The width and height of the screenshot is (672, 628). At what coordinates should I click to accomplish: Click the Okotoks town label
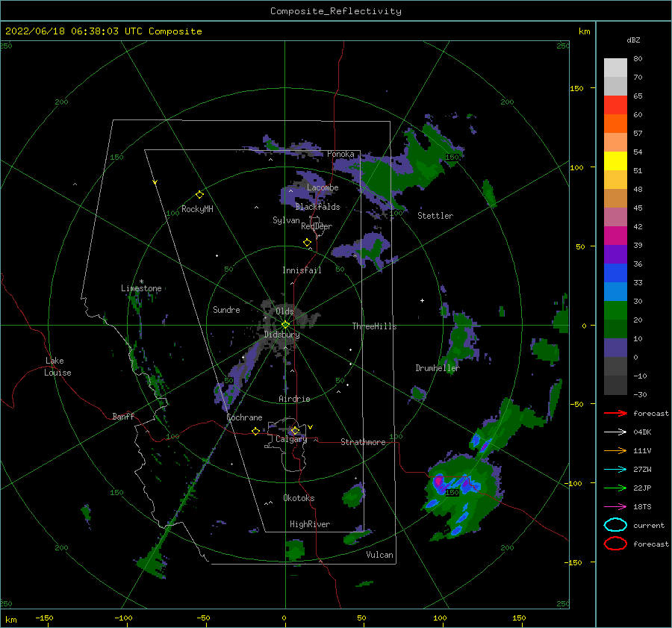point(299,498)
